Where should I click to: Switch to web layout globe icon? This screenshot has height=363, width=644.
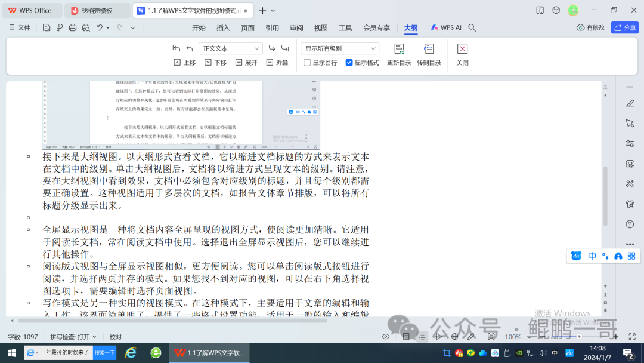[x=454, y=337]
